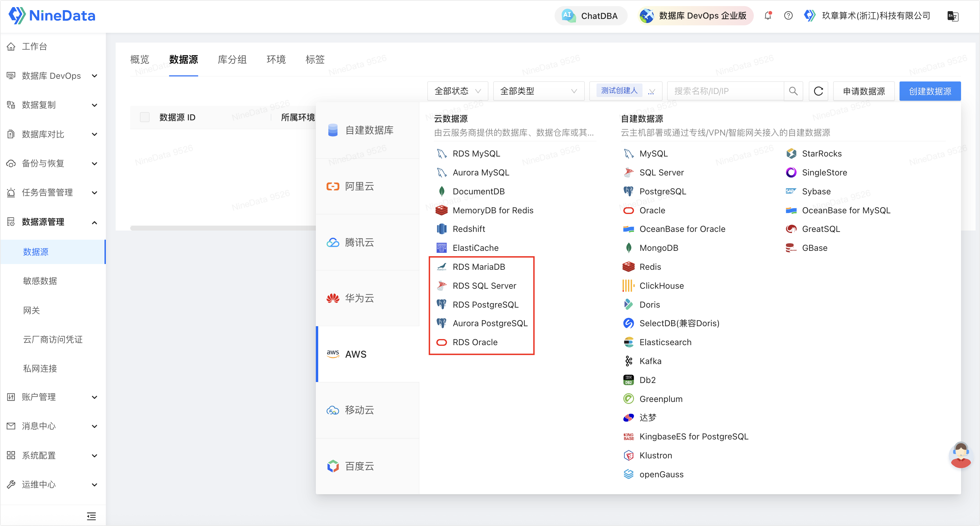Click the Greenplum icon
The height and width of the screenshot is (526, 980).
628,399
